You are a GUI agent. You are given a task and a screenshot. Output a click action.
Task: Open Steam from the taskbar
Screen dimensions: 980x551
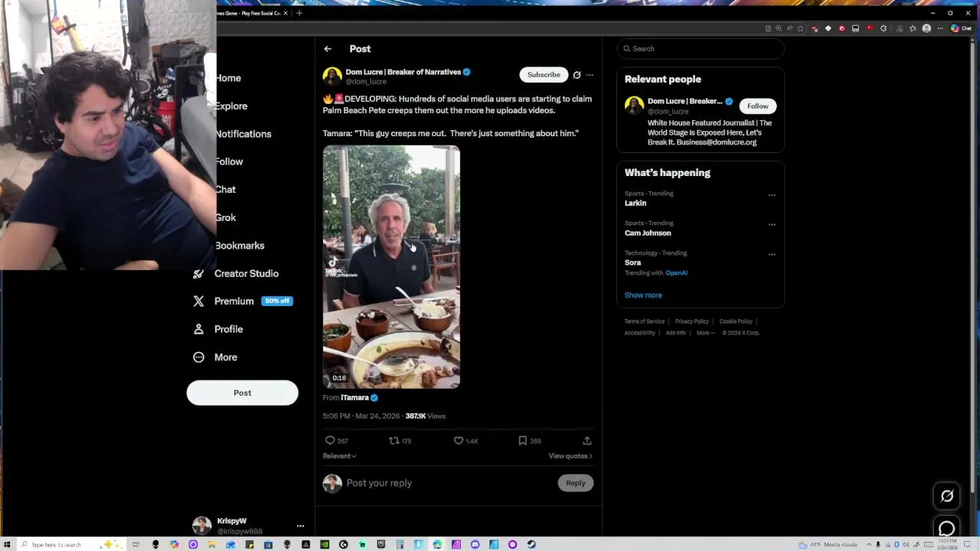pyautogui.click(x=531, y=545)
